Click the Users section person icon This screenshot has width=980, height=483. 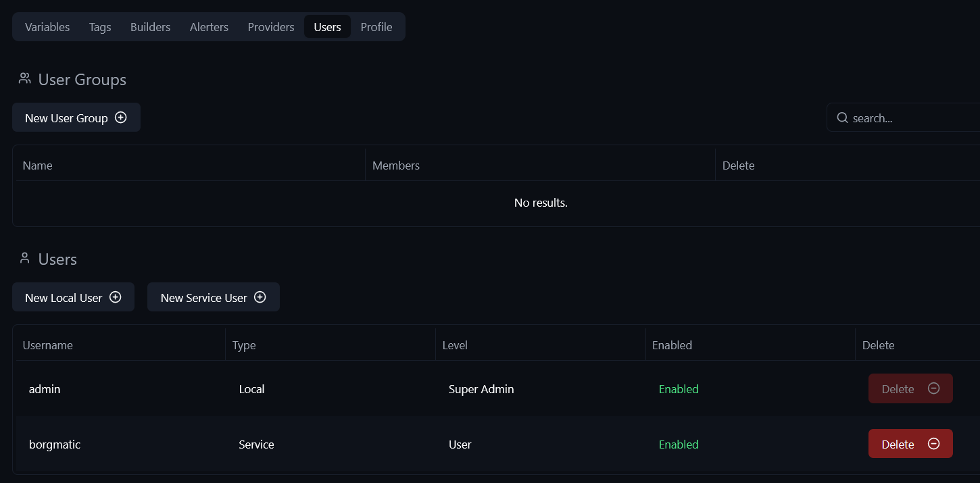tap(25, 259)
